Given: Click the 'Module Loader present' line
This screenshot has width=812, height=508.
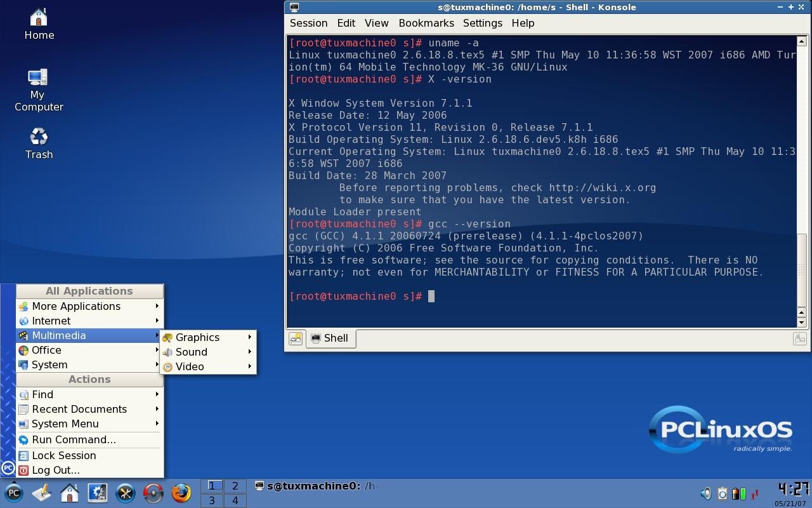Looking at the screenshot, I should [355, 211].
